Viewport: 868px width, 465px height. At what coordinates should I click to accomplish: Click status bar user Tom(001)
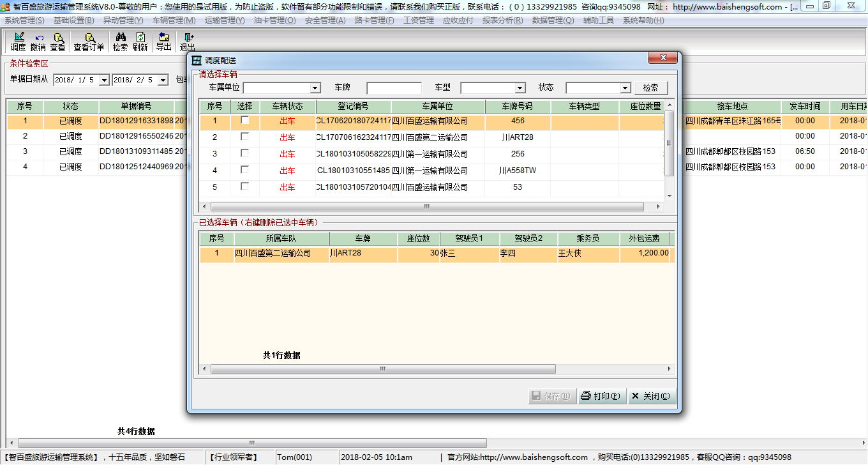point(294,457)
